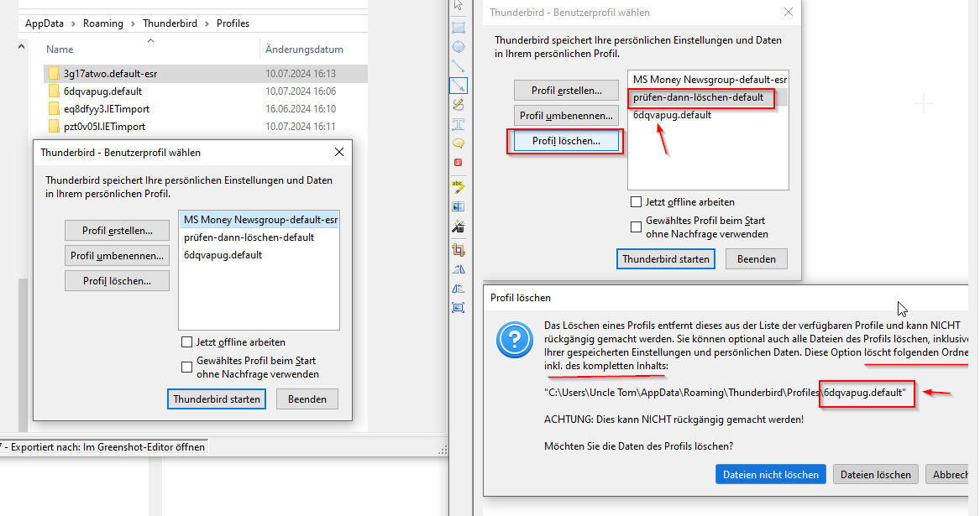
Task: Select the Greenshot line drawing tool
Action: (459, 65)
